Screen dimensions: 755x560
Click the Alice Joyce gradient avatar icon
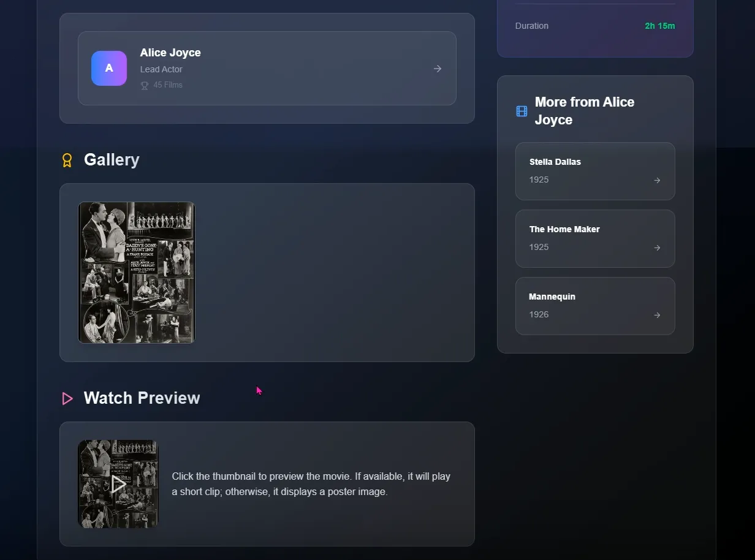[109, 68]
